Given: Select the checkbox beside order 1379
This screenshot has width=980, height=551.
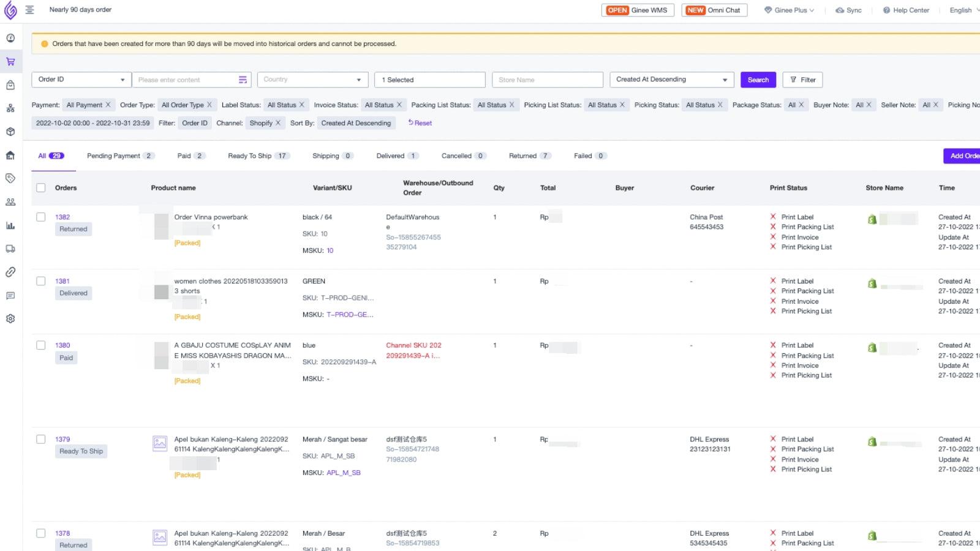Looking at the screenshot, I should click(41, 439).
